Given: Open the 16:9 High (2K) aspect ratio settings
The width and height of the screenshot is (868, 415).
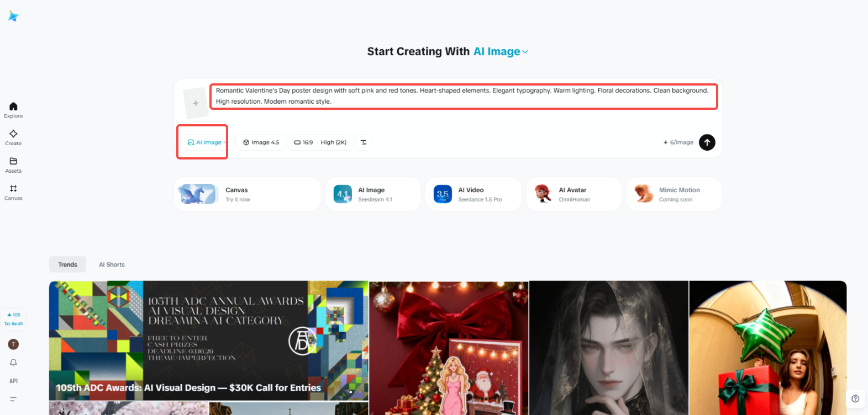Looking at the screenshot, I should pos(320,142).
